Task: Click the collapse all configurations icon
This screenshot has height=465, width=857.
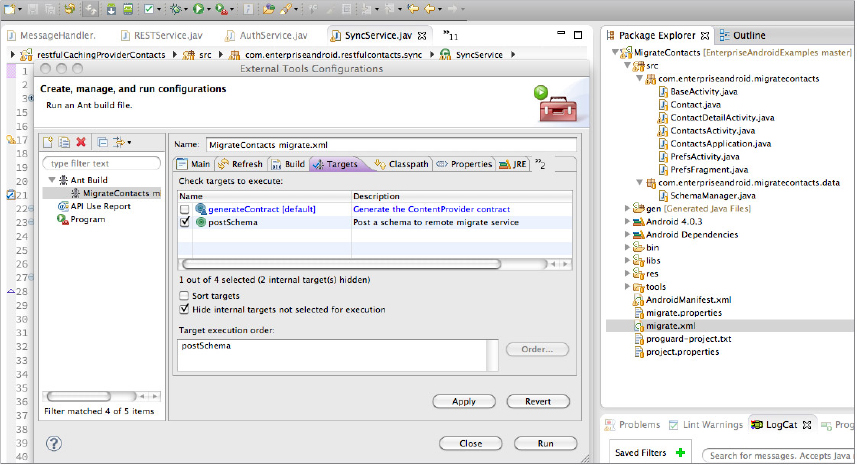Action: [101, 143]
